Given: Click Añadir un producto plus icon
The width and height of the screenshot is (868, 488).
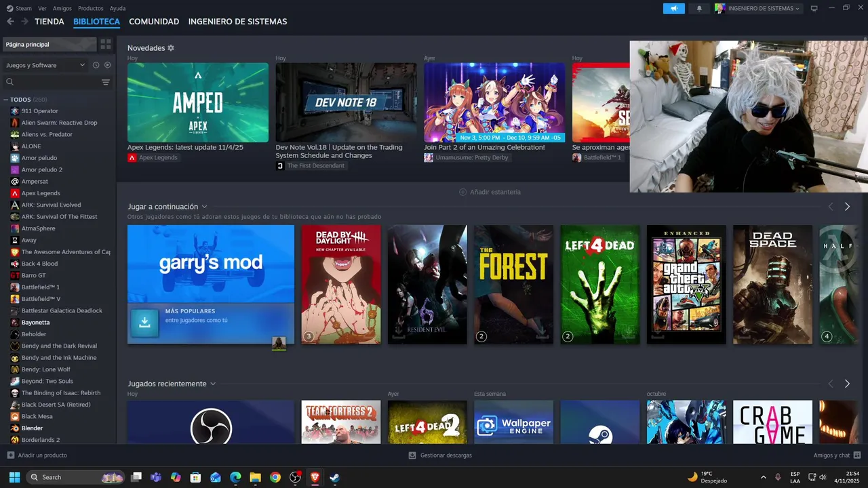Looking at the screenshot, I should click(x=10, y=455).
